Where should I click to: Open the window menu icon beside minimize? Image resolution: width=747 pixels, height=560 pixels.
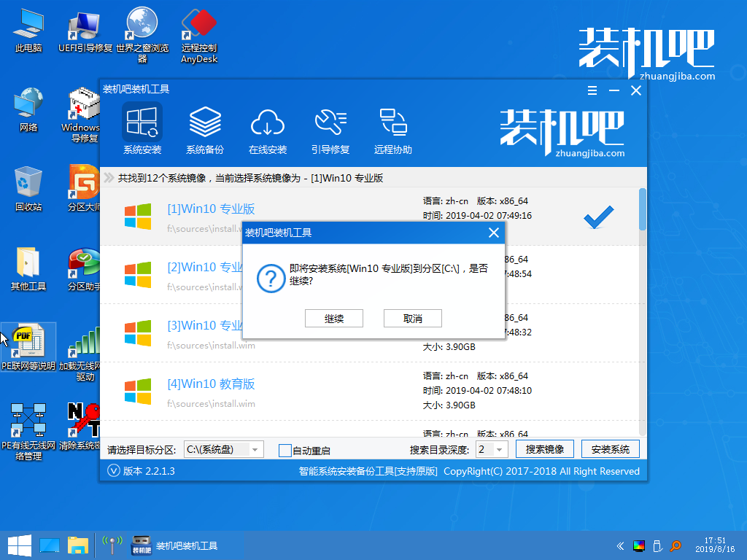click(x=591, y=90)
